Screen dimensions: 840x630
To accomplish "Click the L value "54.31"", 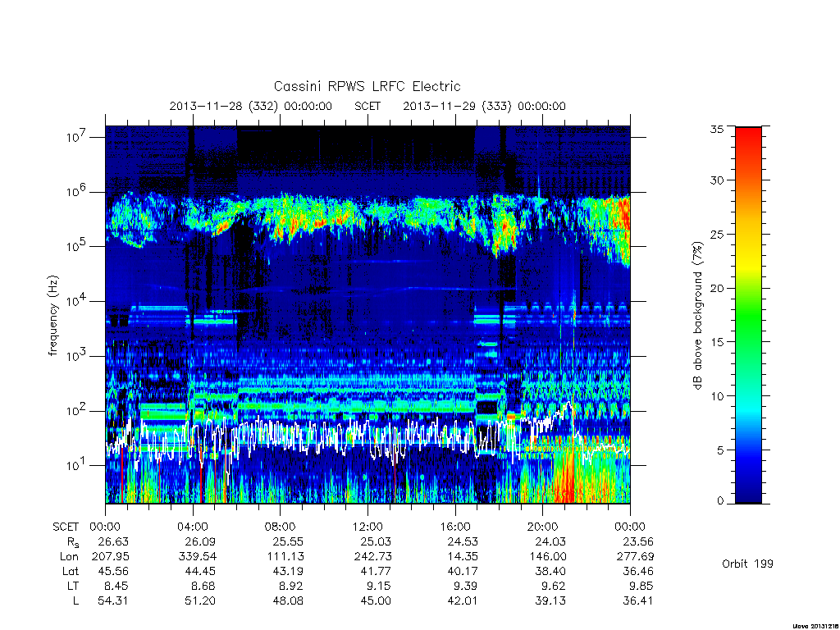I will pos(113,600).
